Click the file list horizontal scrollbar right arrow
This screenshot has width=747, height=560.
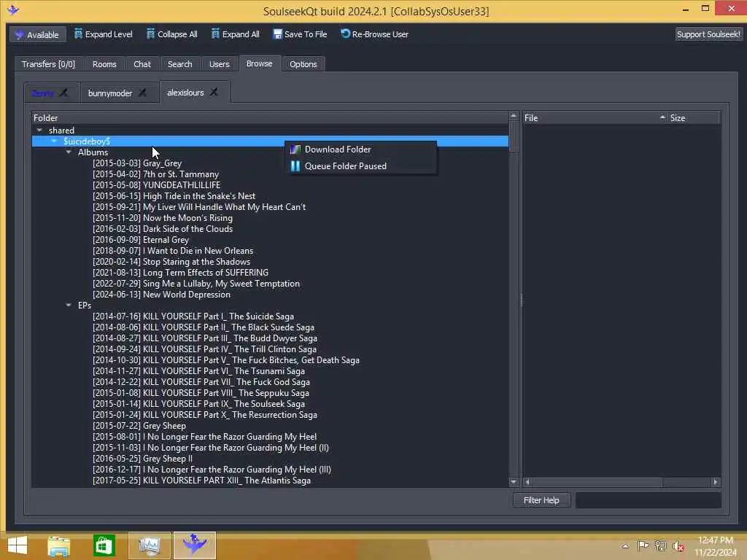click(x=715, y=482)
